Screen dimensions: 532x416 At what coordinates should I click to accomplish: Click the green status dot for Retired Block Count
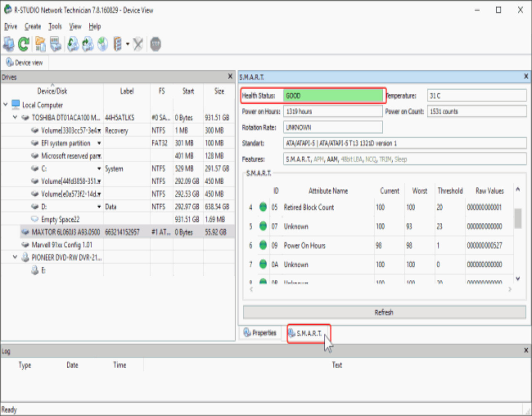pos(263,207)
